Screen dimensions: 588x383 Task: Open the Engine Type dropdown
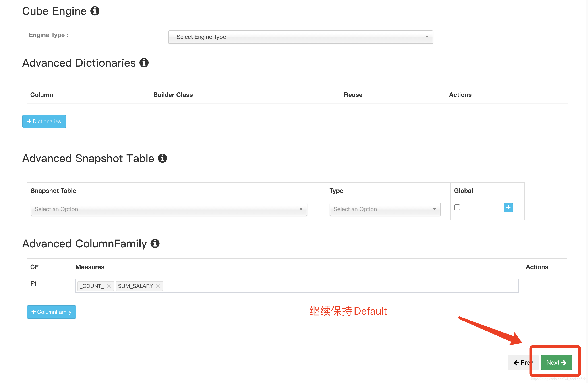click(x=300, y=37)
